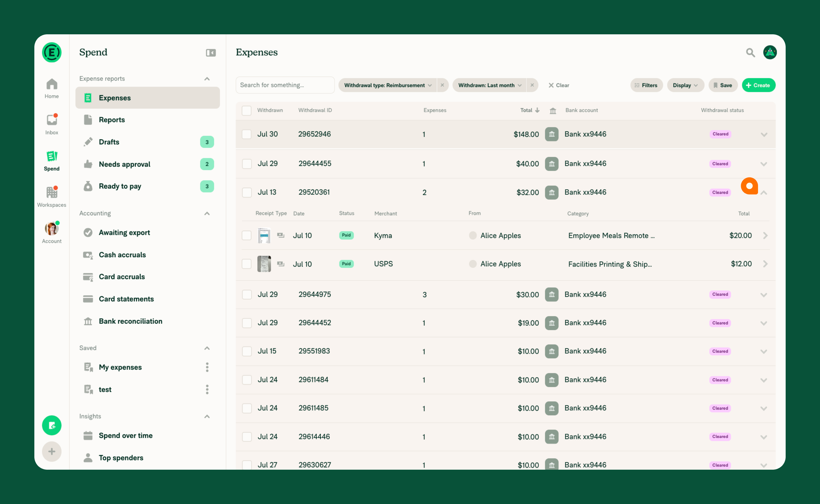Select the USPS expense checkbox
The height and width of the screenshot is (504, 820).
coord(247,264)
